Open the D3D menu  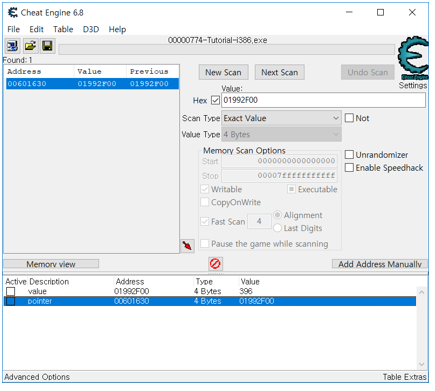[91, 29]
